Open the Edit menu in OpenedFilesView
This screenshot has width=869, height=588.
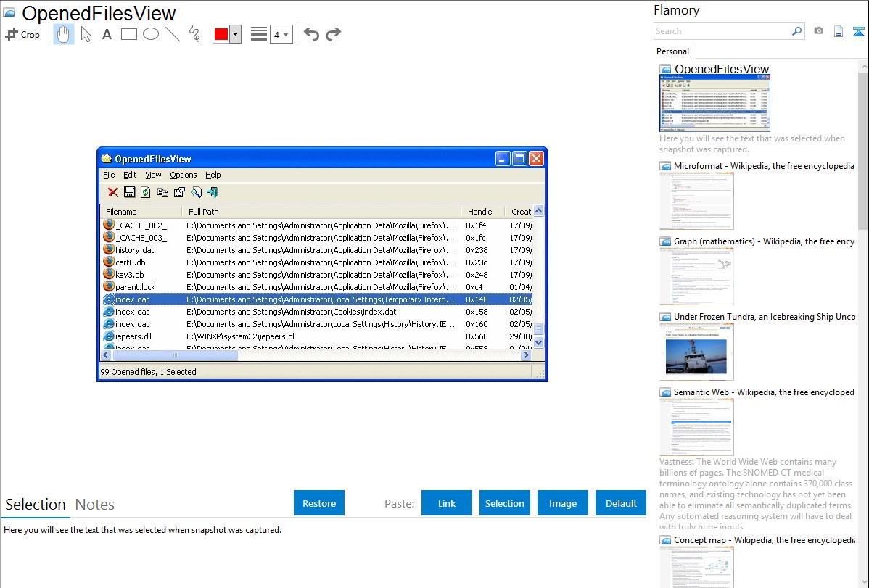pos(130,175)
